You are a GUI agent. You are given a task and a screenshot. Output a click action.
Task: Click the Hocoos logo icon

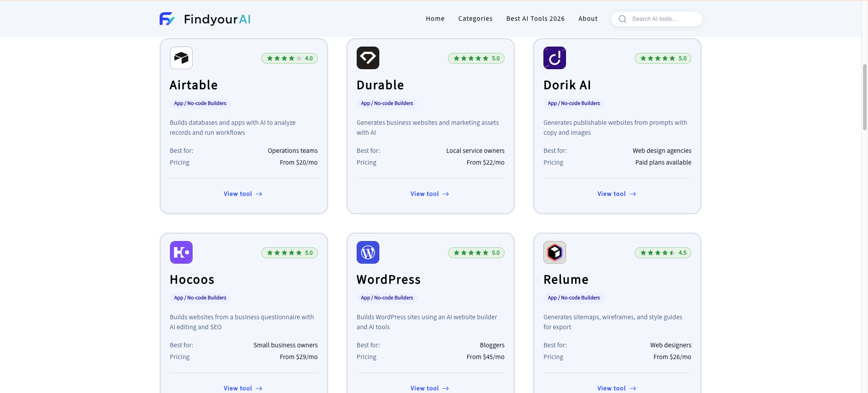coord(181,252)
